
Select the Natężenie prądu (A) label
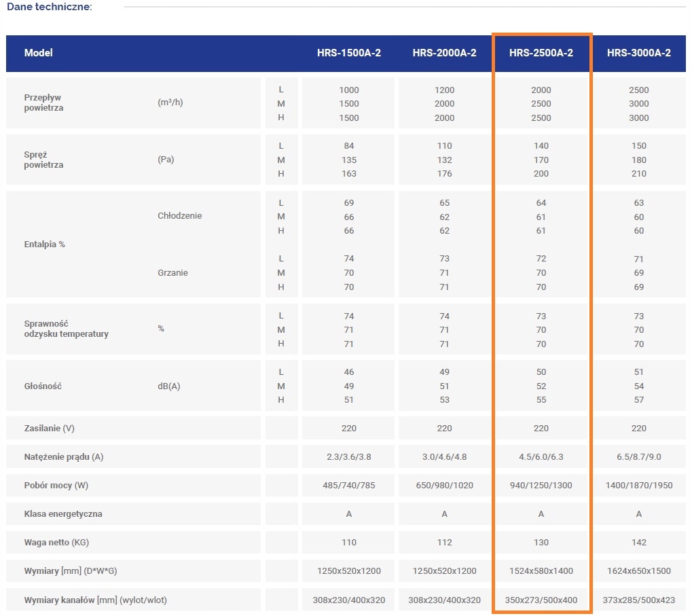coord(64,456)
